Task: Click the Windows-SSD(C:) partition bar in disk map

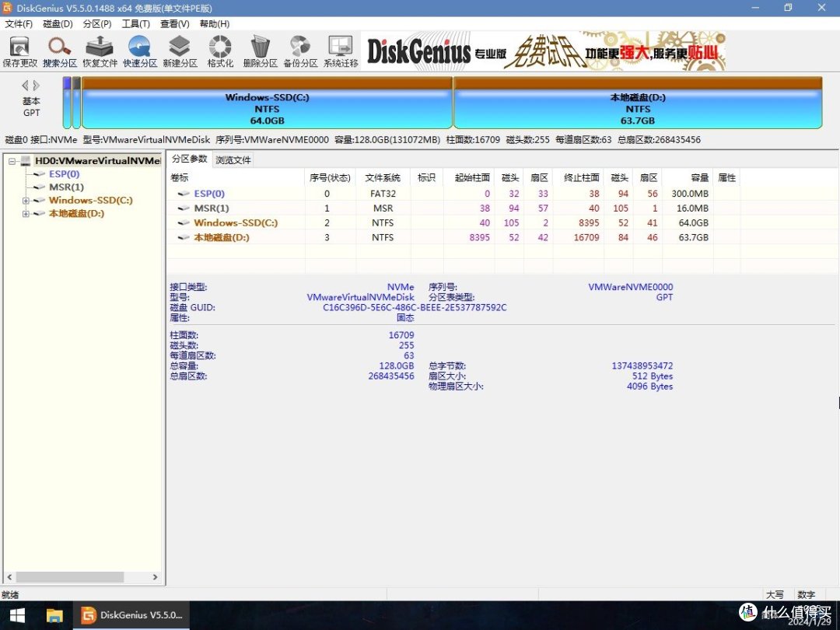Action: [267, 103]
